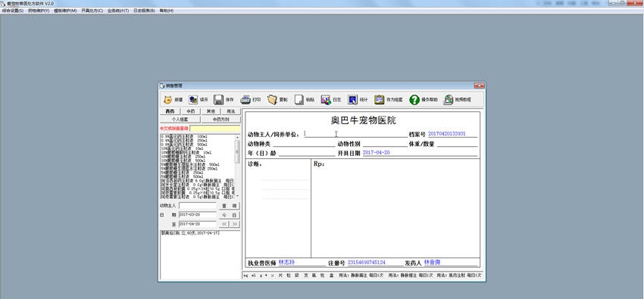
Task: Insert the 片 unit from bottom bar
Action: [x=280, y=276]
